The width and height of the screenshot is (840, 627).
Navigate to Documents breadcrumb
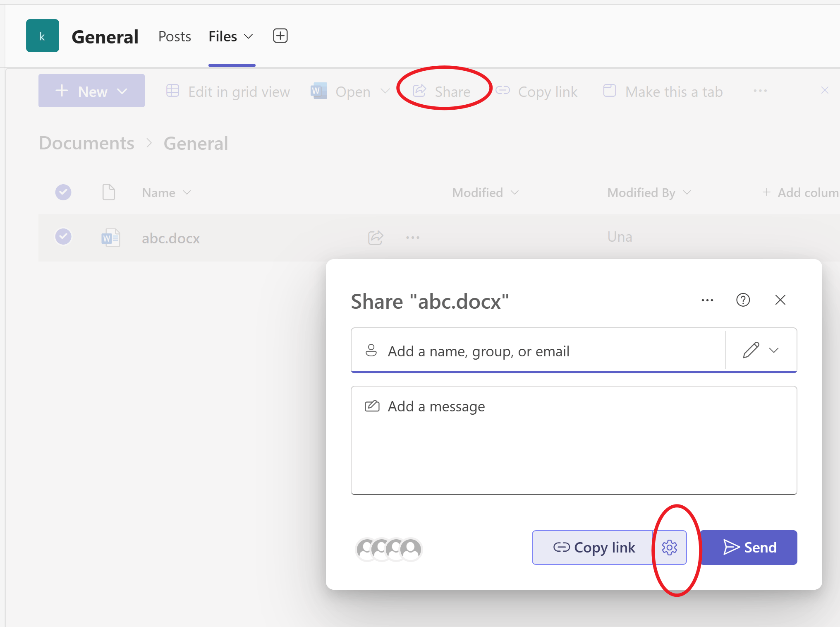pos(87,143)
